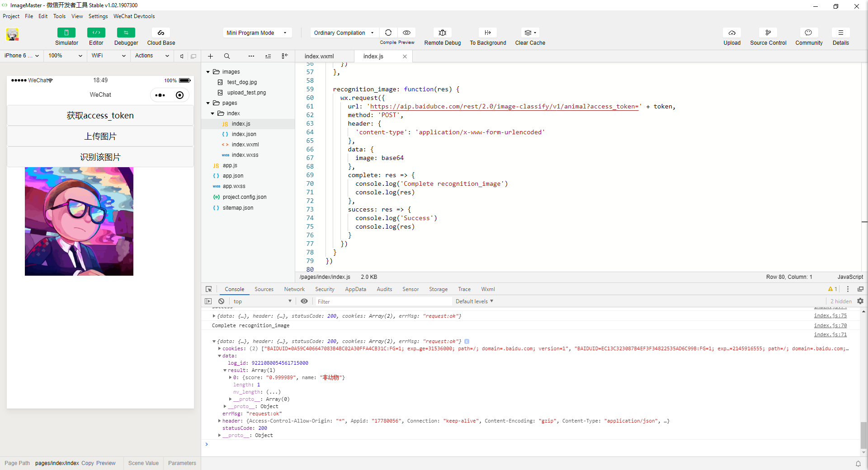Open upload_test.png in file tree
Screen dimensions: 868x470
pyautogui.click(x=246, y=93)
